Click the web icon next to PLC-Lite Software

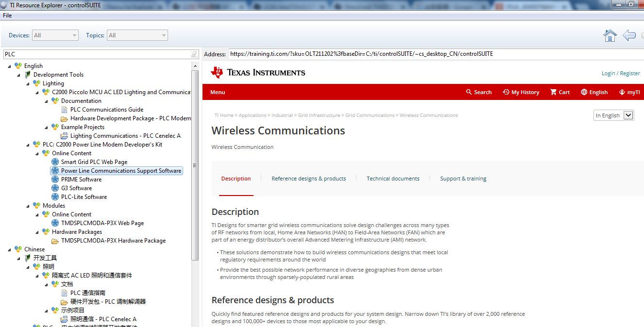(55, 197)
